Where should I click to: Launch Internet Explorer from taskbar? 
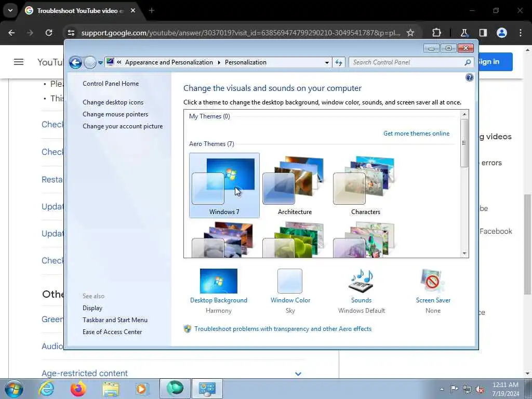[x=46, y=389]
